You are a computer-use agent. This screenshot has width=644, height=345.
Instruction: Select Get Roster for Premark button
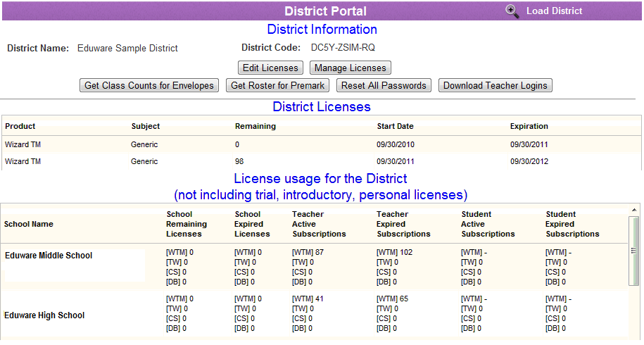click(277, 85)
